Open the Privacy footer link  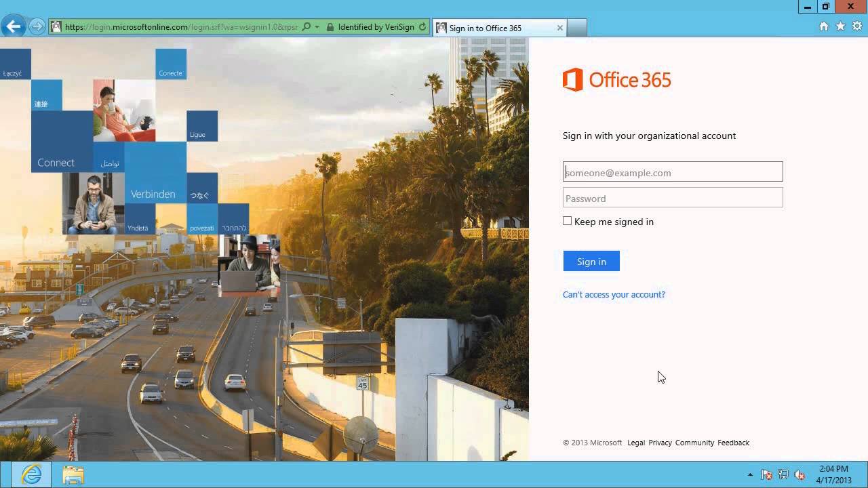660,443
